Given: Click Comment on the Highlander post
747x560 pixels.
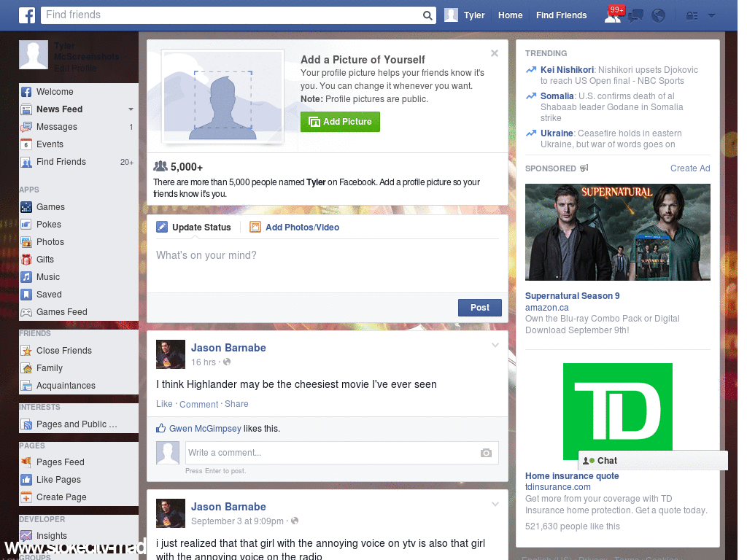Looking at the screenshot, I should click(198, 404).
